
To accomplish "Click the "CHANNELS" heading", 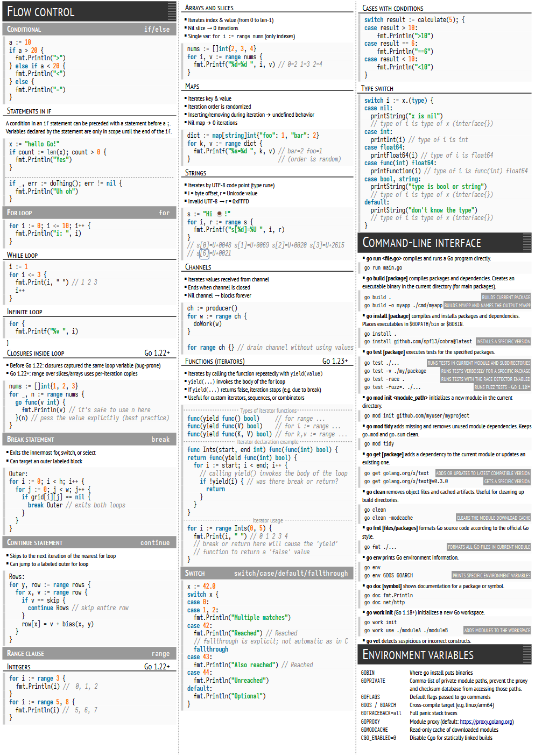I will coord(198,267).
